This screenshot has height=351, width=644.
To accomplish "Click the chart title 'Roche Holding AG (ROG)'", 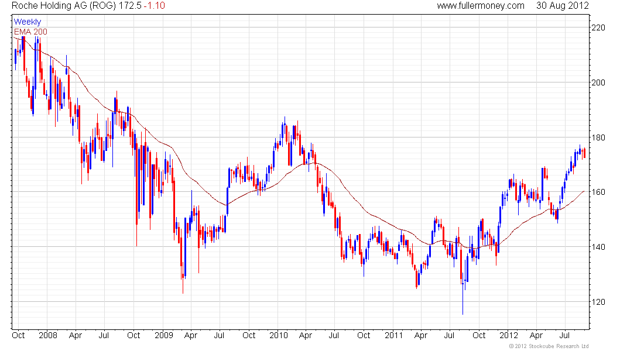I will tap(64, 6).
